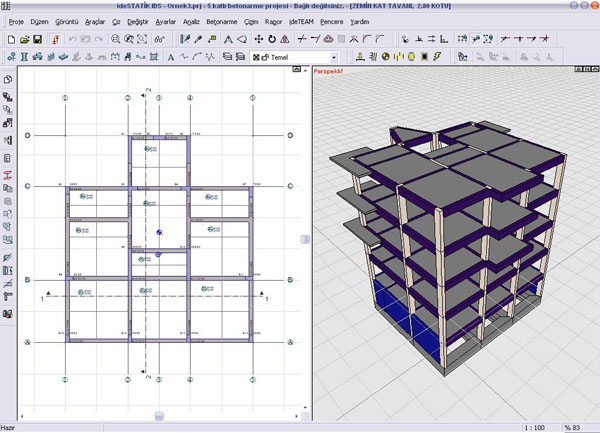Screen dimensions: 600x433
Task: Click the top icon in left sidebar
Action: pos(8,80)
